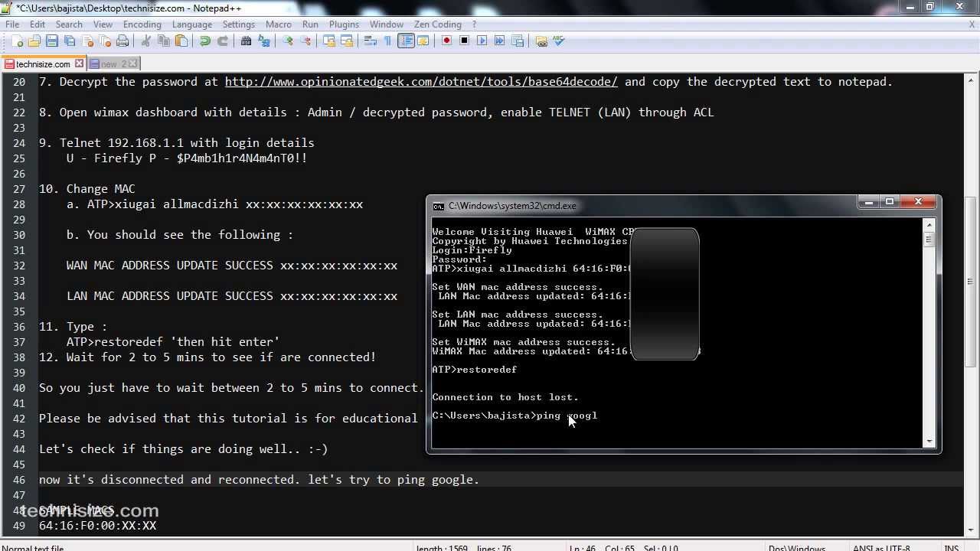The width and height of the screenshot is (980, 551).
Task: Click the Replace toolbar icon
Action: pos(264,41)
